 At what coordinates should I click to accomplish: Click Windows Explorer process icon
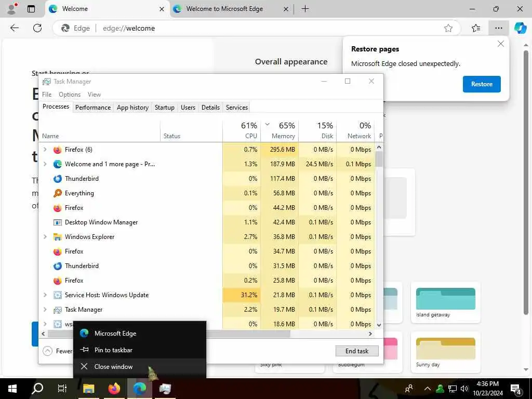click(x=57, y=237)
